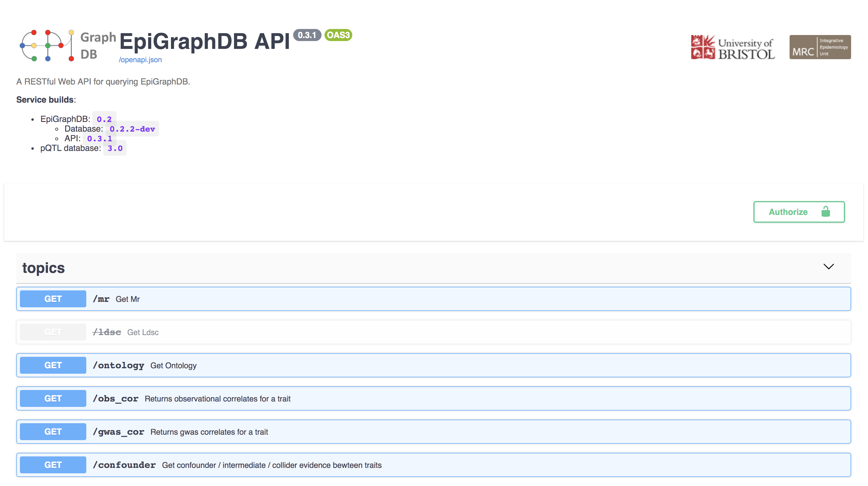Collapse the topics section using its chevron
The width and height of the screenshot is (868, 486).
829,267
